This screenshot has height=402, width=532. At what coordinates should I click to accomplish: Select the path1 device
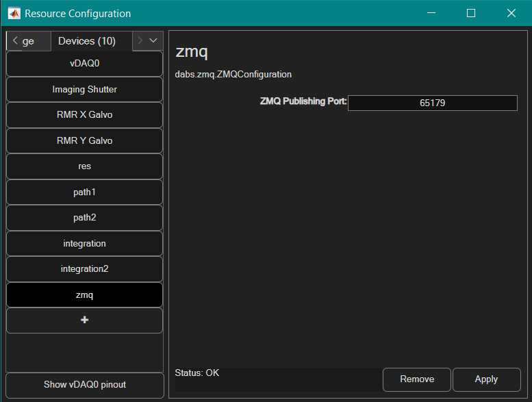84,192
